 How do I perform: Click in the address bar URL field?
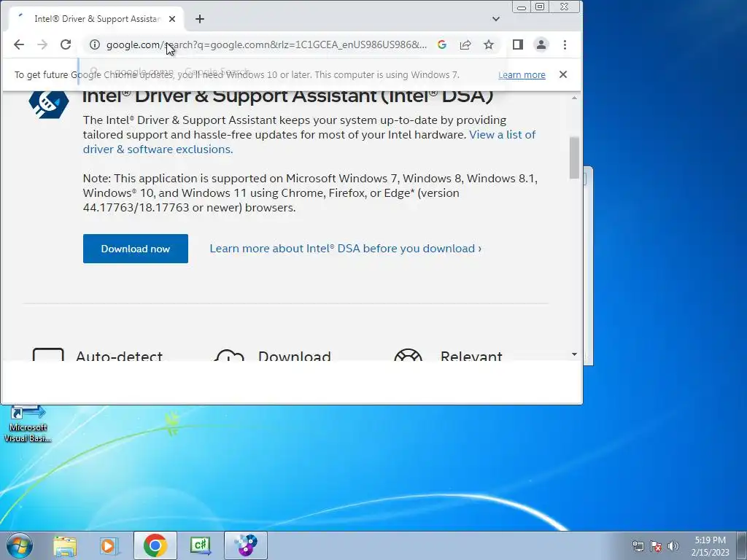pyautogui.click(x=266, y=44)
